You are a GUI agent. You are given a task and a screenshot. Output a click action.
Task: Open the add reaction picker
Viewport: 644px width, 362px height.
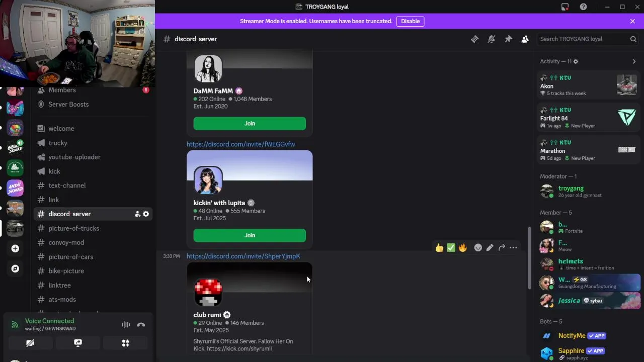click(478, 248)
